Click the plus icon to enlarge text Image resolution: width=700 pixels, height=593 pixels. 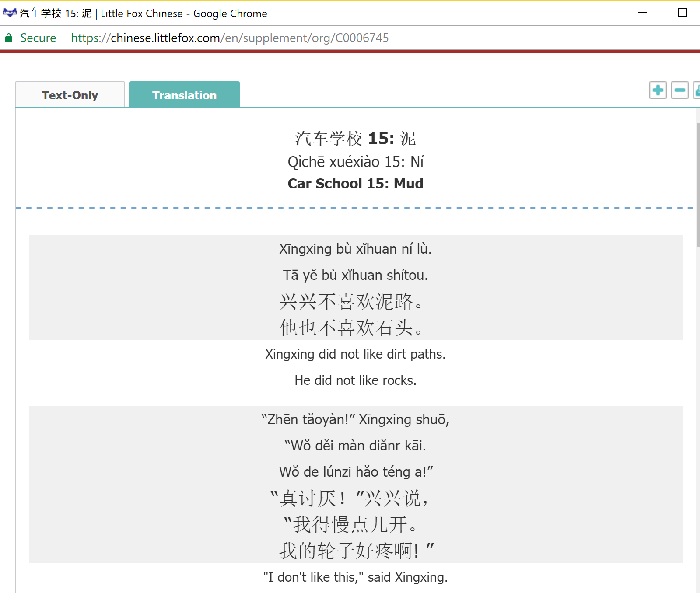658,91
